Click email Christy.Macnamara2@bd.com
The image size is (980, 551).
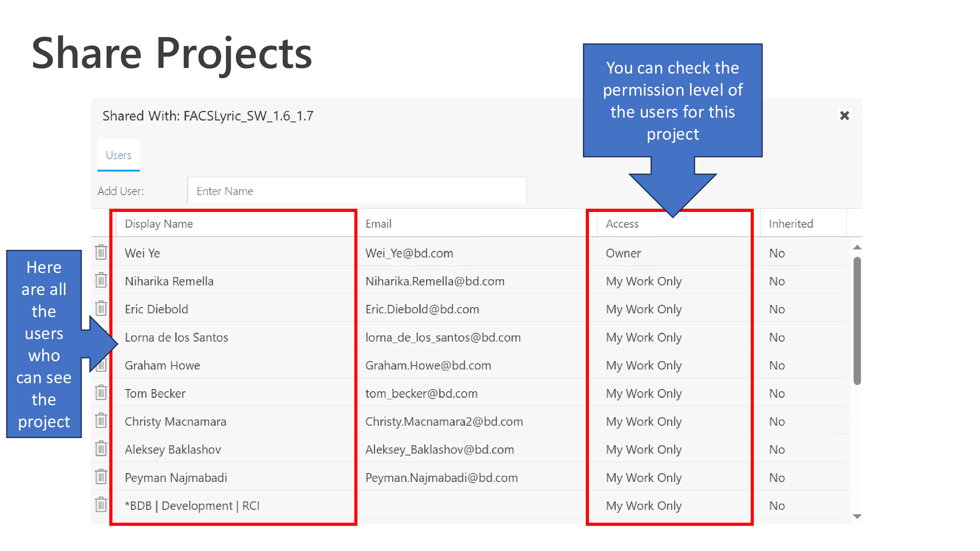coord(444,422)
